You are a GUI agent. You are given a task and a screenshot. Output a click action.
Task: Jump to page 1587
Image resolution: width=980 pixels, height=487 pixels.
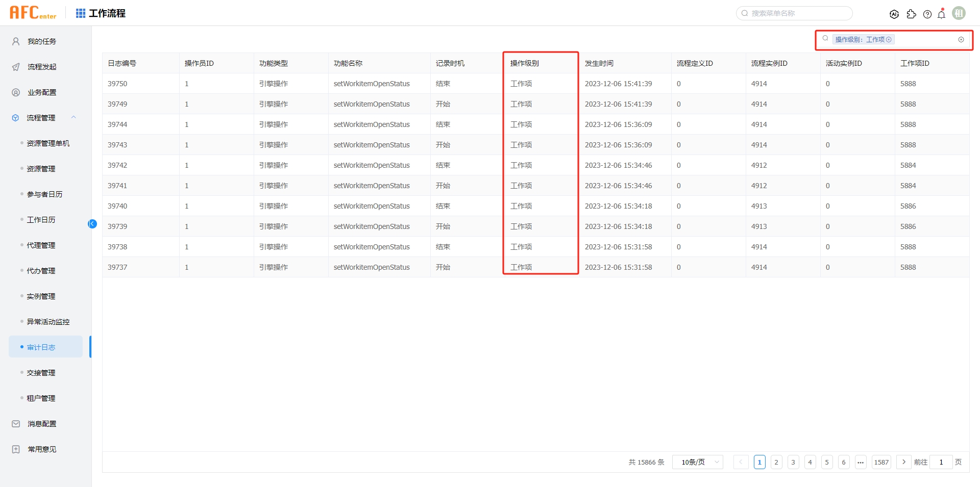tap(881, 462)
